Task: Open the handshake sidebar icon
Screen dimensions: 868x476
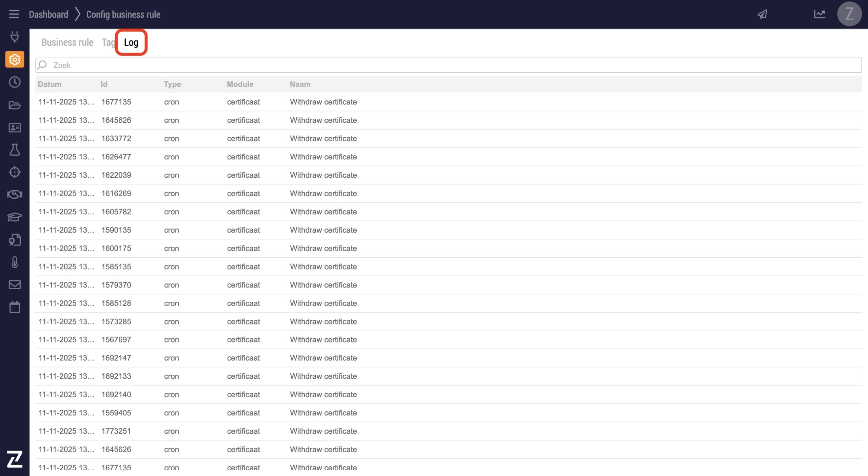Action: [15, 195]
